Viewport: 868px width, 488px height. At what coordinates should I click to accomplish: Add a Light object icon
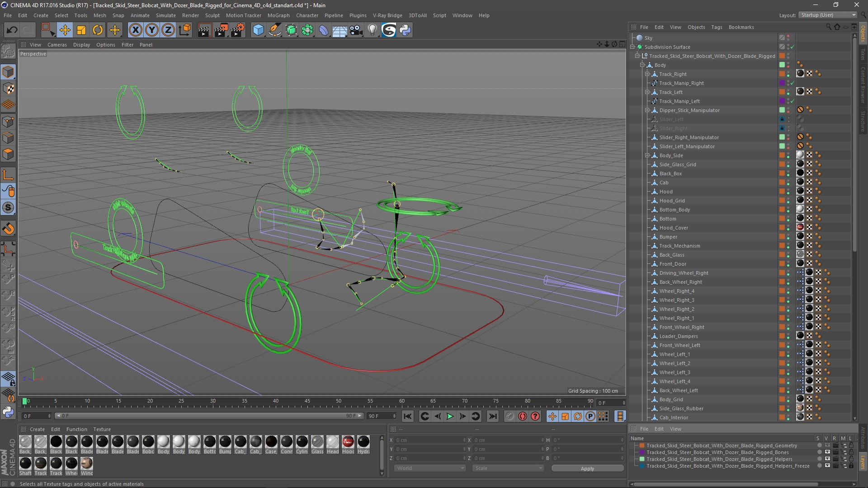coord(372,30)
